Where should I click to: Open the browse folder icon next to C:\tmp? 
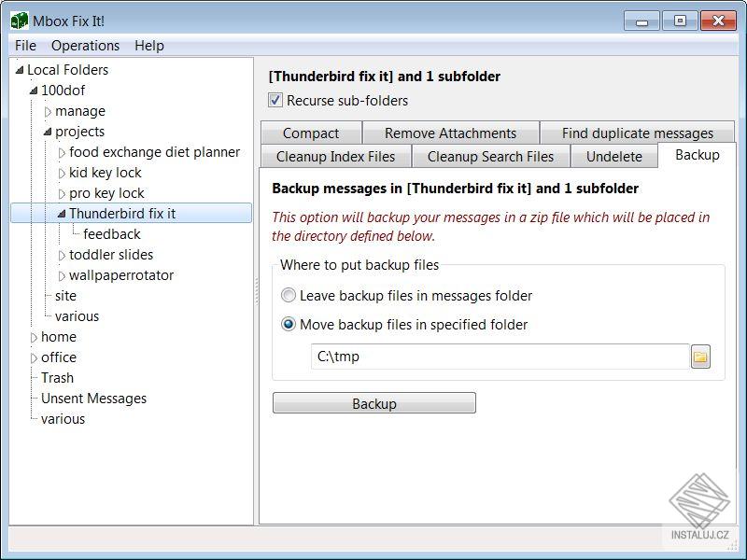[701, 357]
